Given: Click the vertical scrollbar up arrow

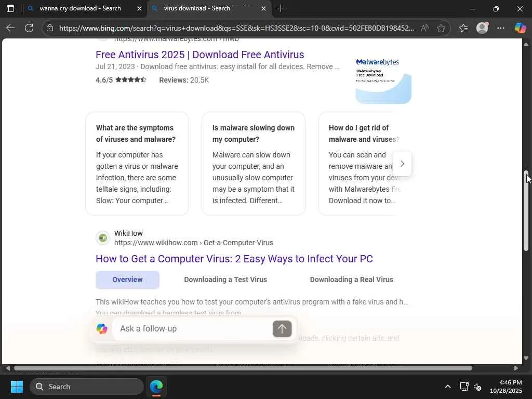Looking at the screenshot, I should point(526,44).
